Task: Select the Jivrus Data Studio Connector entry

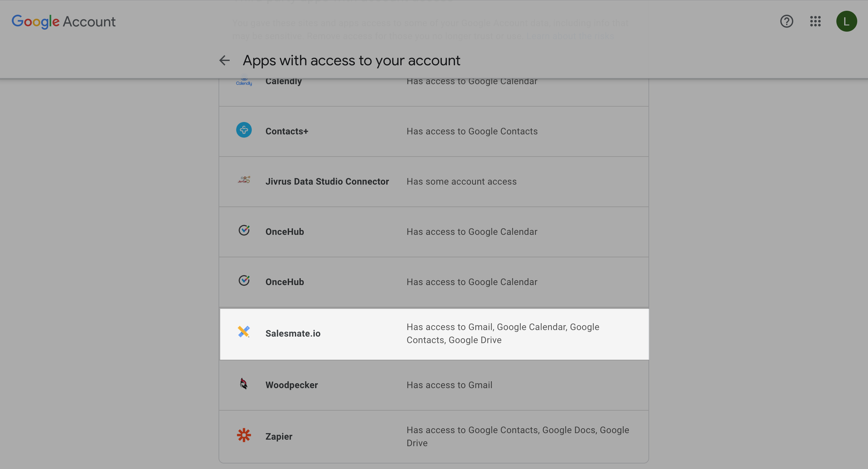Action: pyautogui.click(x=434, y=182)
